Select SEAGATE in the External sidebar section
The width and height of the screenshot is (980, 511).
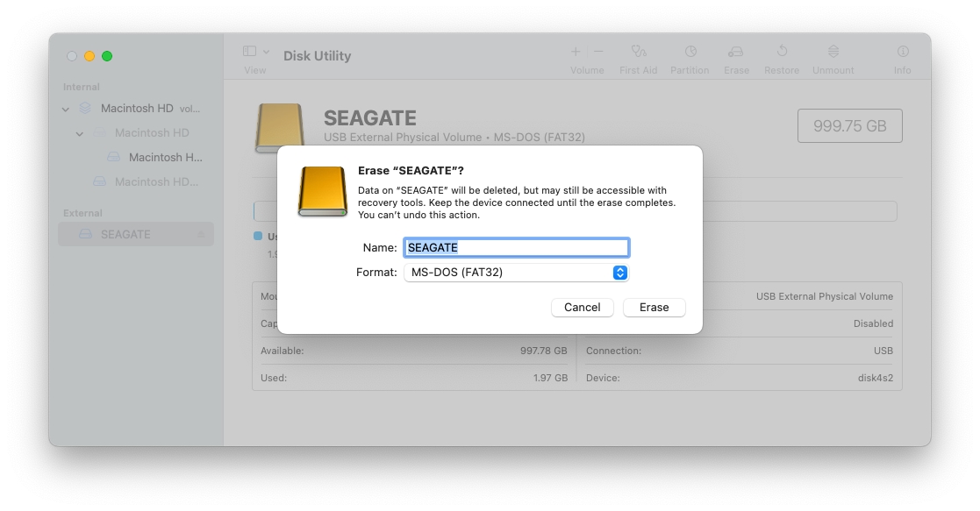tap(136, 234)
